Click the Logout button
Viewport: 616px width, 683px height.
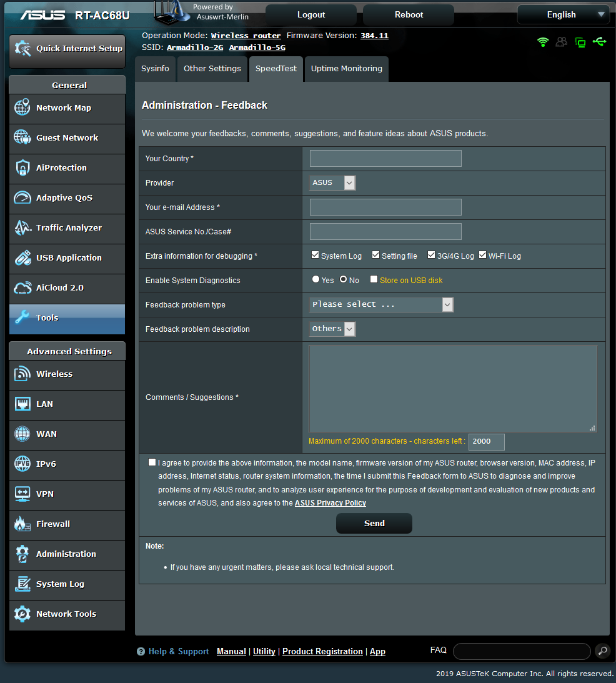coord(311,15)
